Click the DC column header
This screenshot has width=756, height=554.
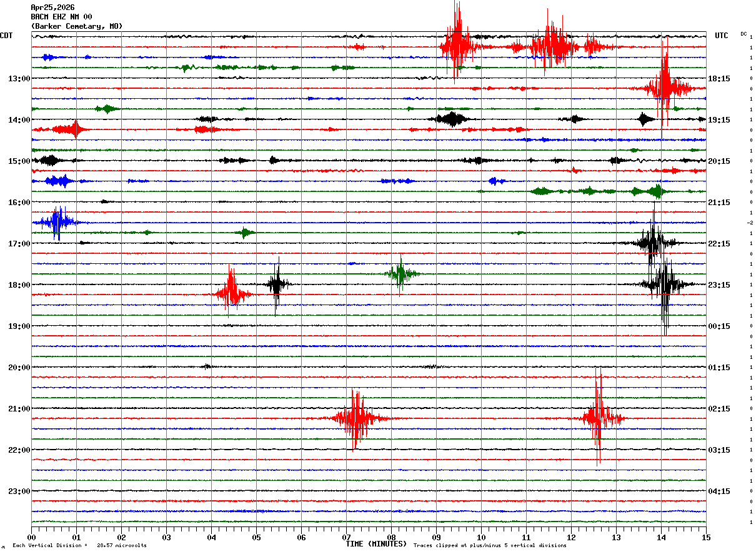pyautogui.click(x=744, y=34)
